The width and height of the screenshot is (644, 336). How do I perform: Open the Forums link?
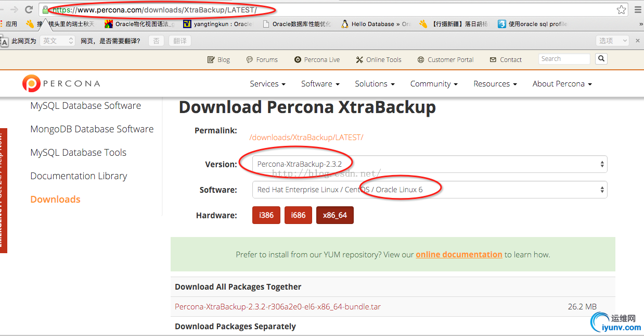pyautogui.click(x=262, y=59)
